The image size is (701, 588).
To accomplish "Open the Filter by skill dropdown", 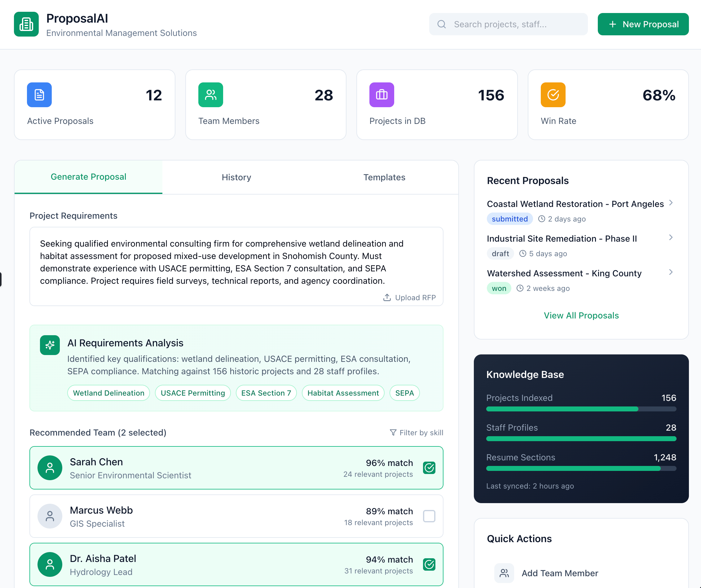I will 416,432.
